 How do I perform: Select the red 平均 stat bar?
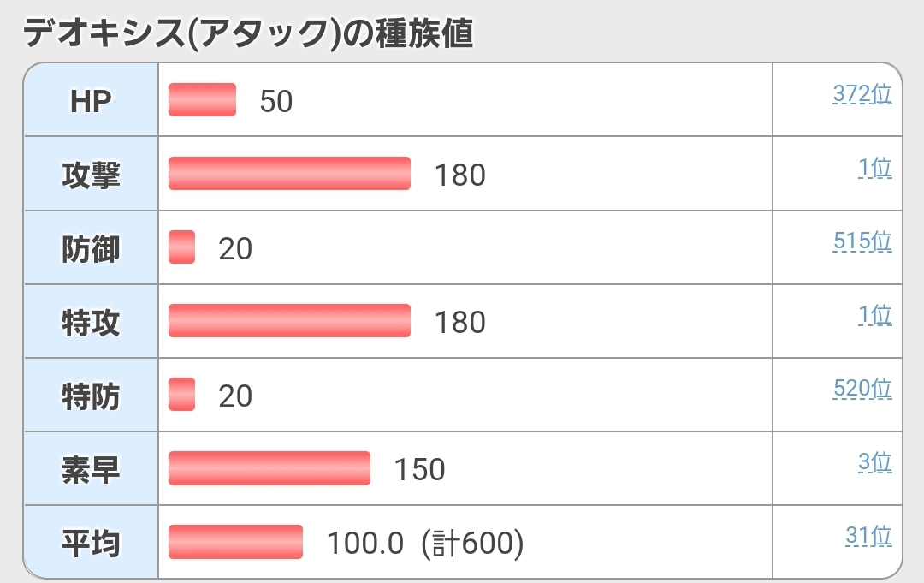click(x=235, y=542)
